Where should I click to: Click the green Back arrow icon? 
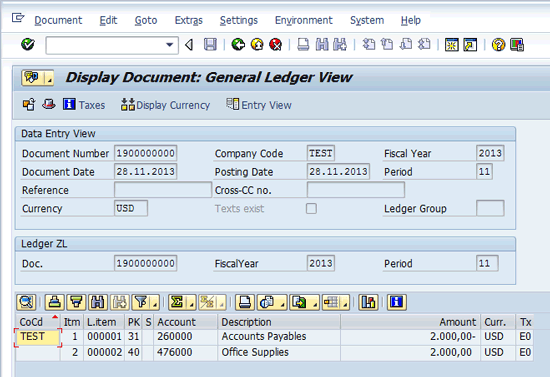(x=238, y=45)
